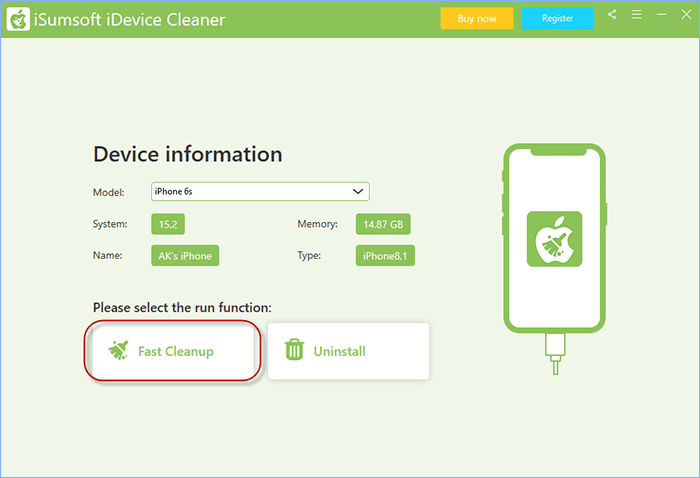Click the Buy now button
Image resolution: width=700 pixels, height=478 pixels.
477,18
